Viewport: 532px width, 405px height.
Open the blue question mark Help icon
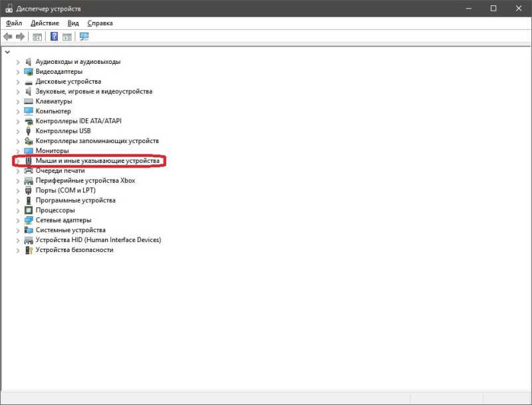pyautogui.click(x=54, y=37)
